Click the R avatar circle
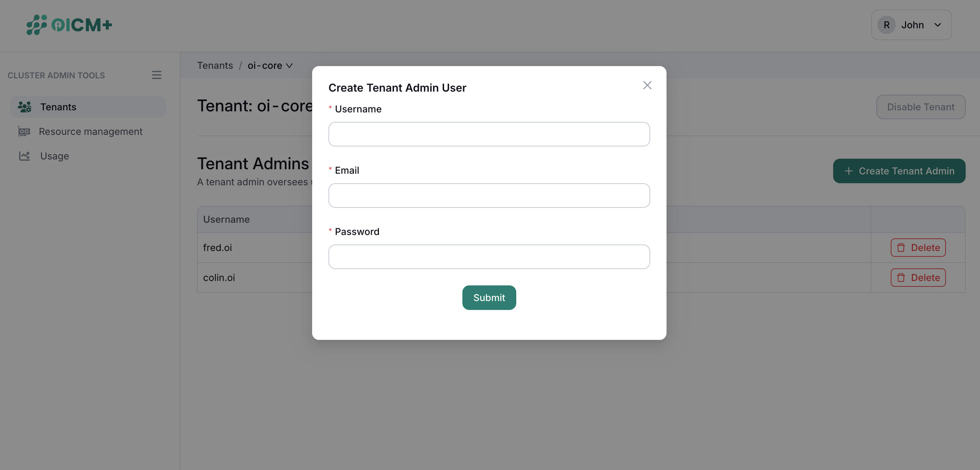980x470 pixels. click(x=886, y=24)
